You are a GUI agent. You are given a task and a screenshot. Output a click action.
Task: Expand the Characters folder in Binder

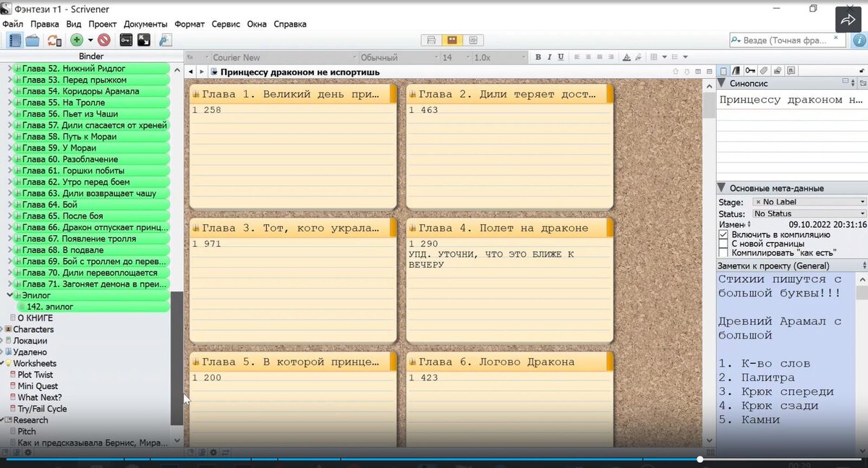[x=2, y=329]
